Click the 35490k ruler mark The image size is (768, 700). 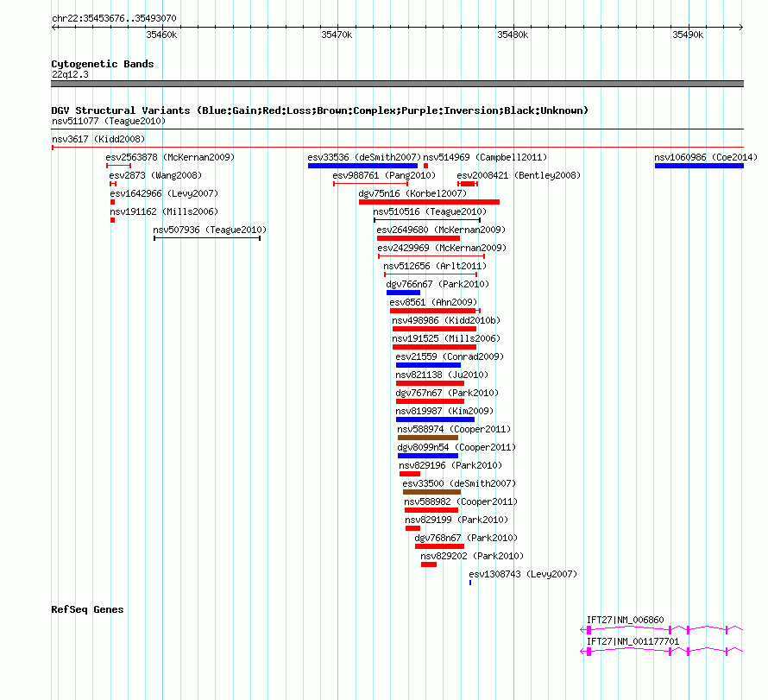688,35
